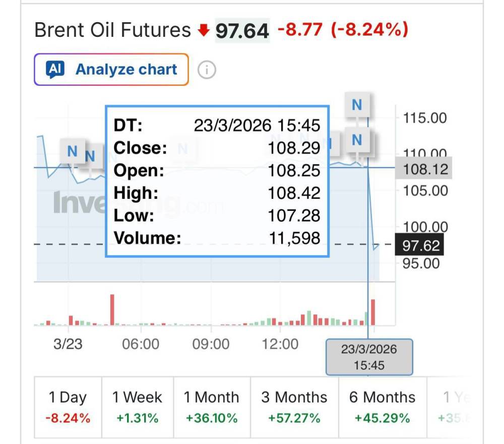This screenshot has width=504, height=444.
Task: Select the 1 Day performance tab
Action: 68,407
